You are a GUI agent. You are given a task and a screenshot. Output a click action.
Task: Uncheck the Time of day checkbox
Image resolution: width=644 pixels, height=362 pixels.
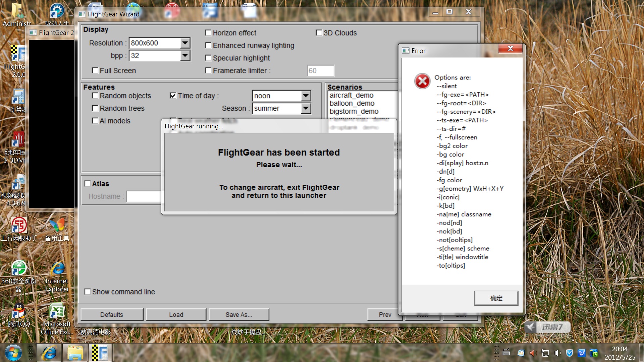pos(173,96)
